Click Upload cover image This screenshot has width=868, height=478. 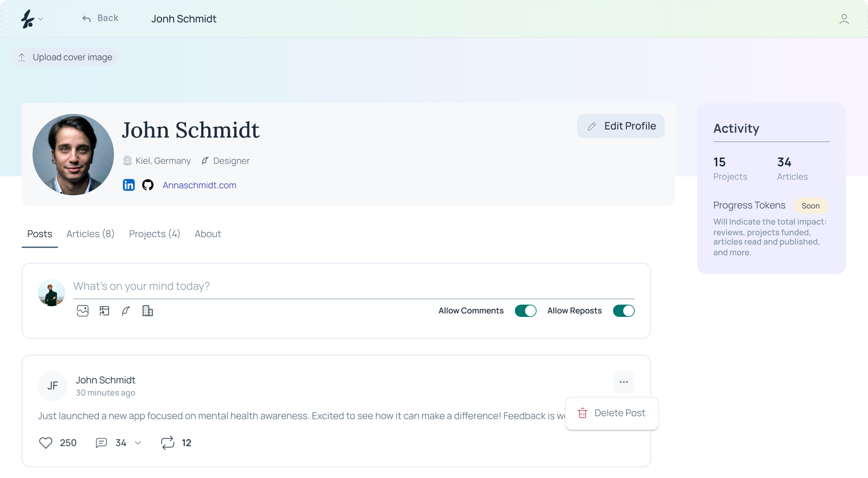65,57
